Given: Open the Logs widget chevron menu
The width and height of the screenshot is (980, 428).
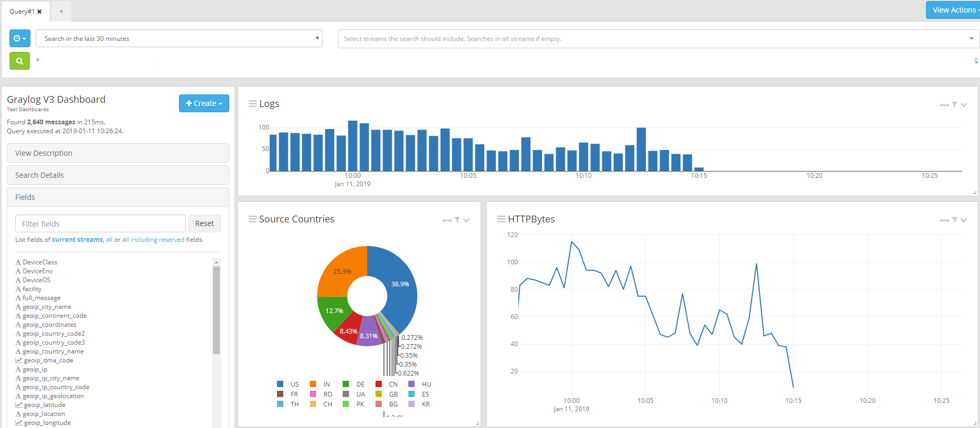Looking at the screenshot, I should point(964,105).
